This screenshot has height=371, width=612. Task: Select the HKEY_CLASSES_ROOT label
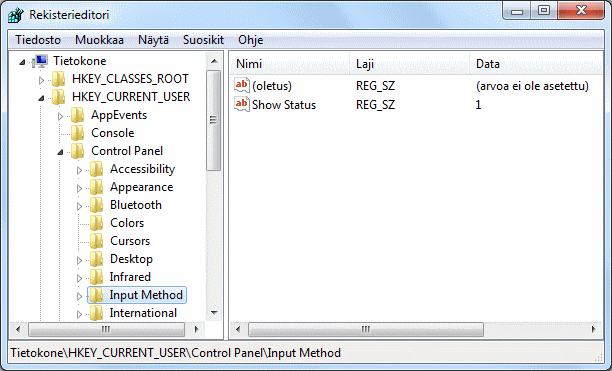click(130, 79)
